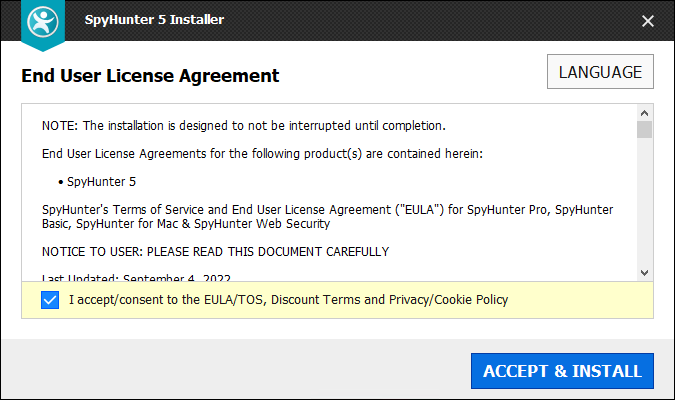Screen dimensions: 675x400
Task: Click the NOTICE TO USER line
Action: tap(215, 251)
